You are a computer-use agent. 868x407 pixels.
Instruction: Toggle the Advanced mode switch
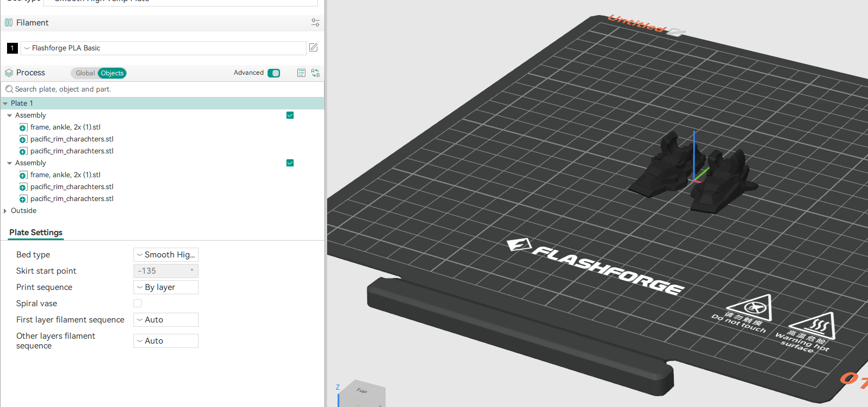click(274, 73)
